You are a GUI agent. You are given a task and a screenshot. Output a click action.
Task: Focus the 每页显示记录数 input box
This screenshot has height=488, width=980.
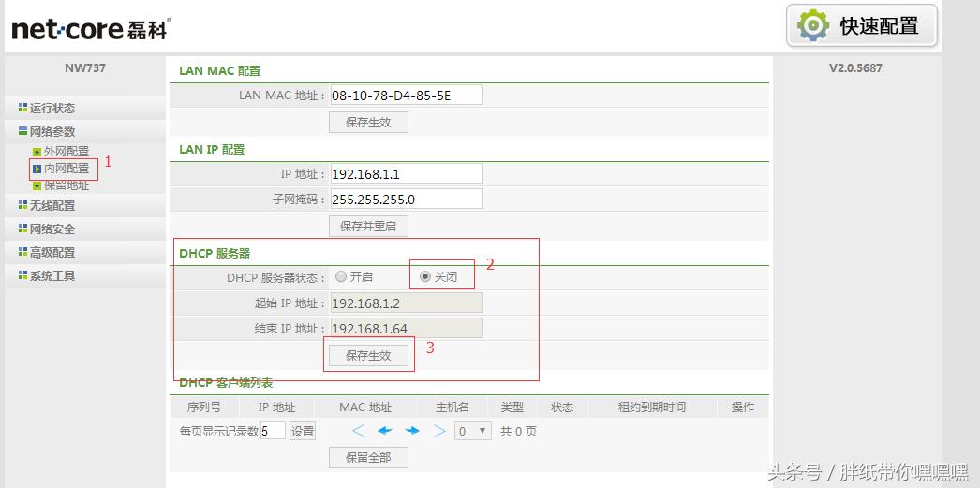(274, 431)
